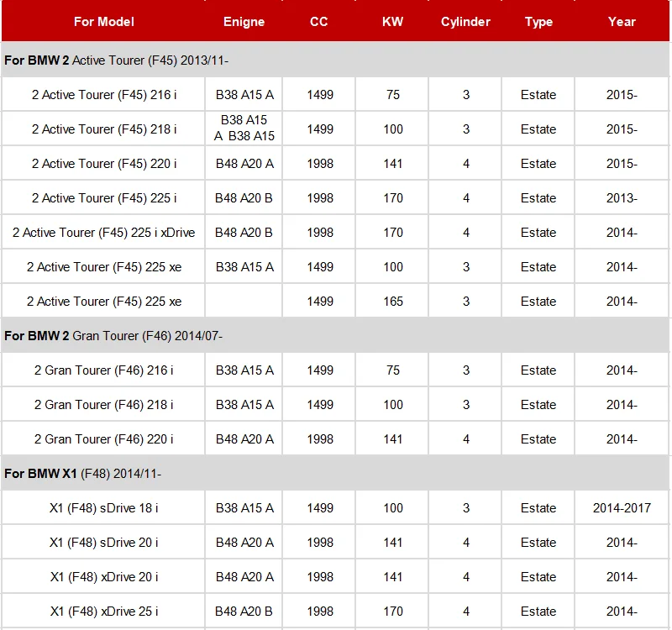Viewport: 672px width, 630px height.
Task: Click the 225 xe model cell with 165 KW
Action: tap(103, 302)
